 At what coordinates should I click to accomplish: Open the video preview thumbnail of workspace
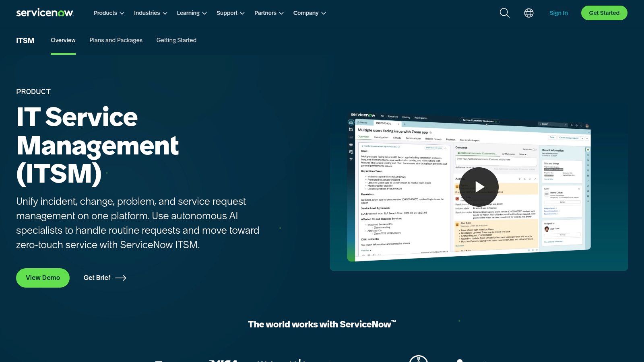coord(479,187)
